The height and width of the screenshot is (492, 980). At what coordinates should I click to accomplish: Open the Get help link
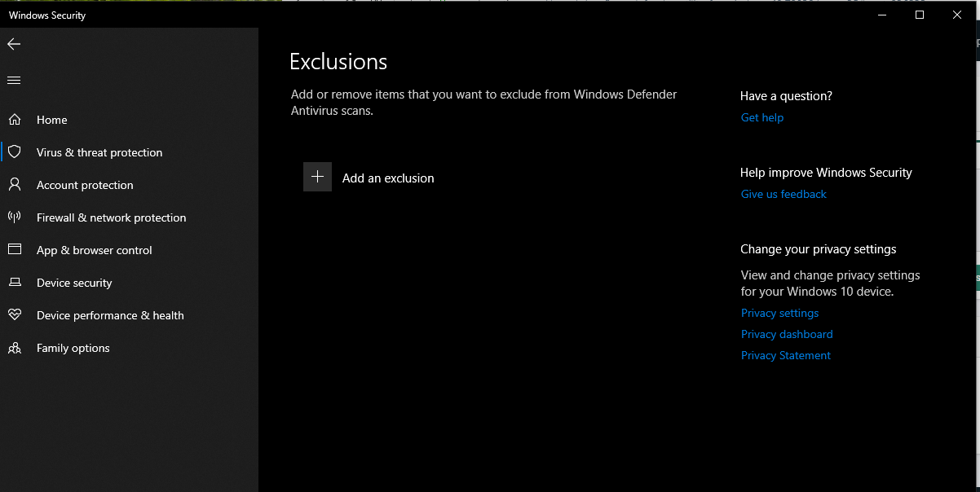(x=762, y=117)
